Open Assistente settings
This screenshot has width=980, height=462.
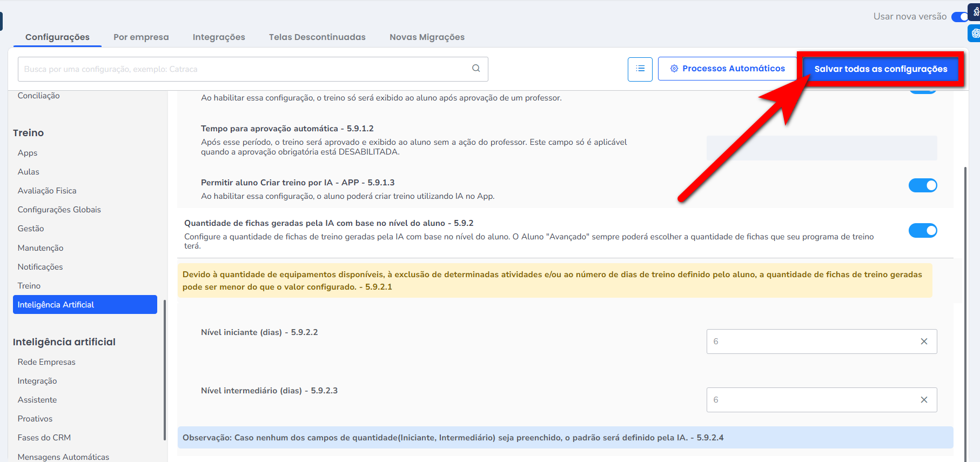pyautogui.click(x=37, y=400)
